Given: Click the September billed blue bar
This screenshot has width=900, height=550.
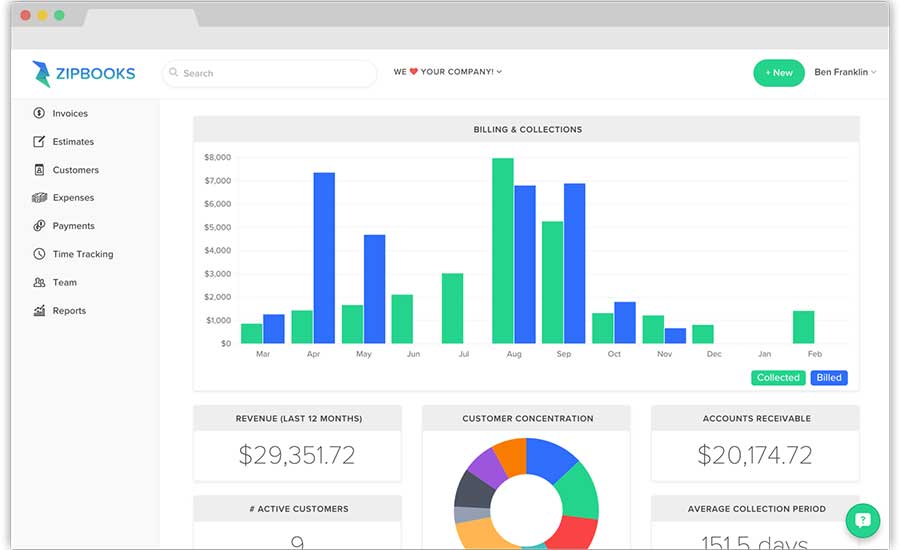Looking at the screenshot, I should tap(575, 264).
